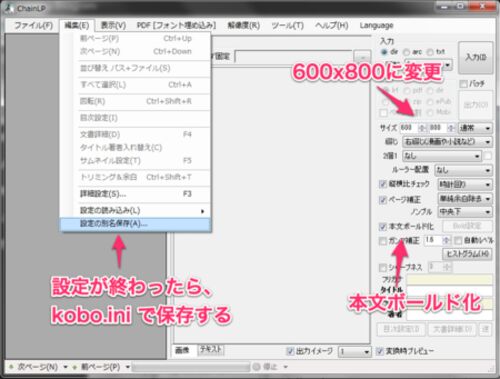Toggle the 本文ボールド化 checkbox

(383, 227)
